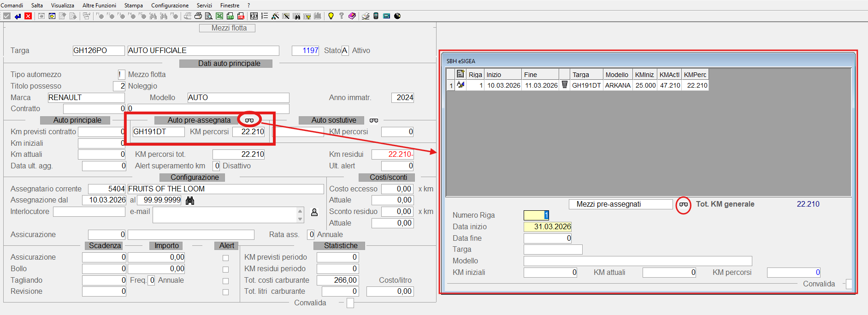Click the e-mail box scroll up arrow
Screen dimensions: 868x315
click(300, 211)
